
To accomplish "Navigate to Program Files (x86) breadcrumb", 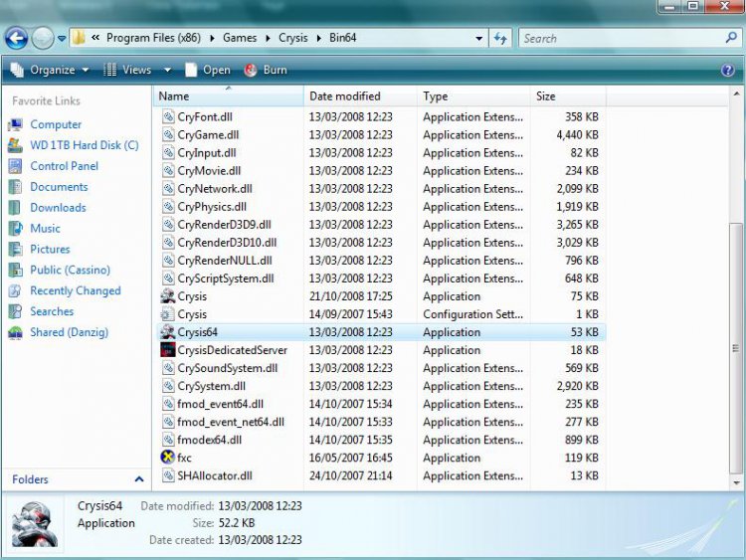I will (153, 38).
